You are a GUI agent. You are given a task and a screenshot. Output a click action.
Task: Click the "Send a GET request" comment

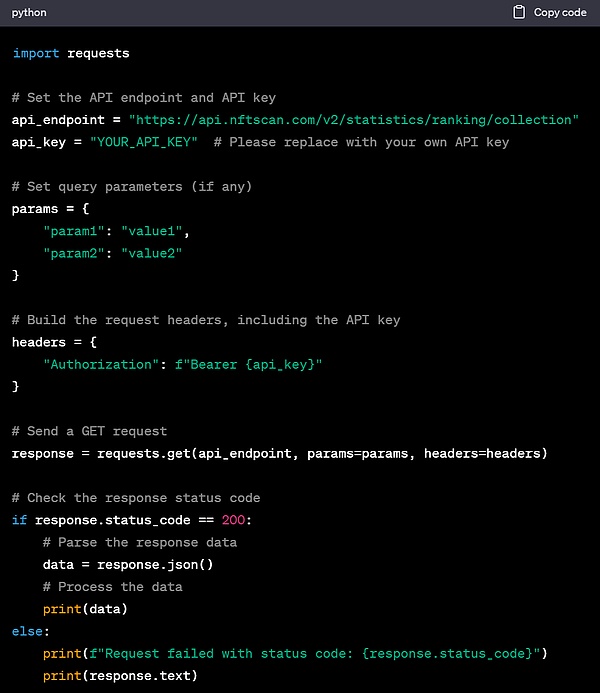[x=90, y=431]
